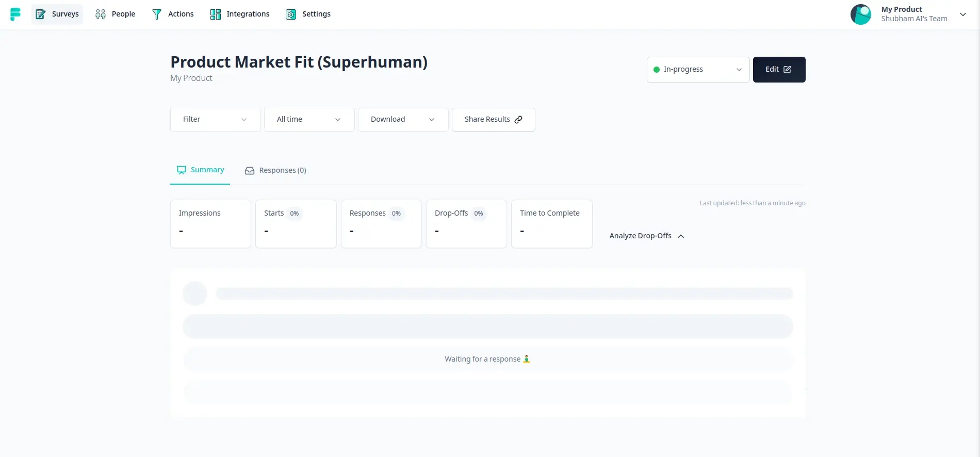This screenshot has width=980, height=457.
Task: Click the pencil icon inside Edit
Action: [x=787, y=70]
